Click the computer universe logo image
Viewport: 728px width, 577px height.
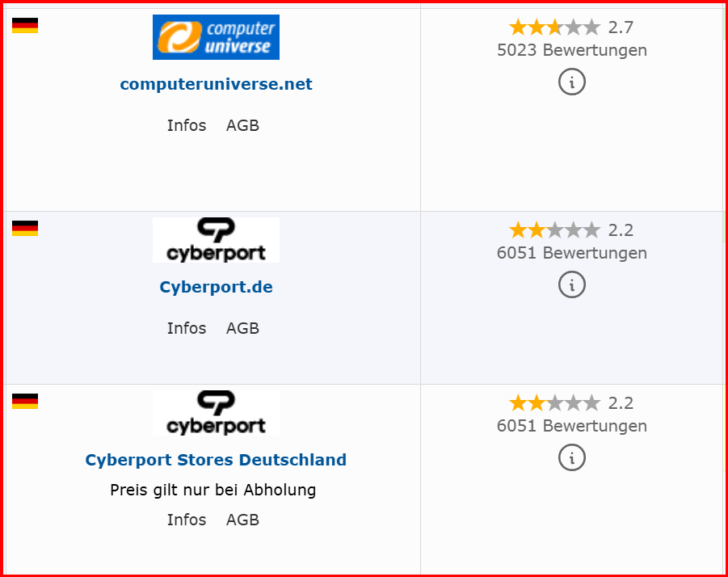pos(216,37)
